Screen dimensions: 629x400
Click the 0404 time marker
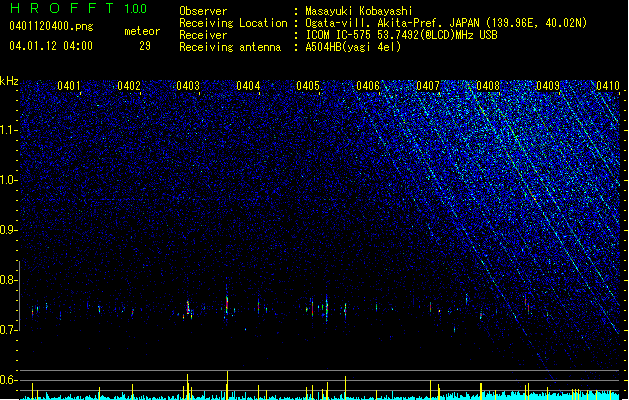(x=248, y=86)
